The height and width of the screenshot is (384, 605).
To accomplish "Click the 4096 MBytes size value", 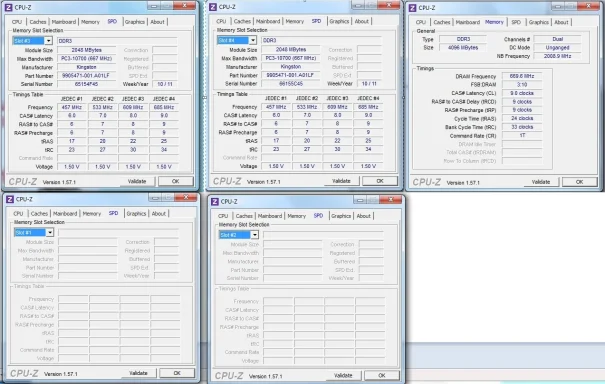I will tap(463, 48).
